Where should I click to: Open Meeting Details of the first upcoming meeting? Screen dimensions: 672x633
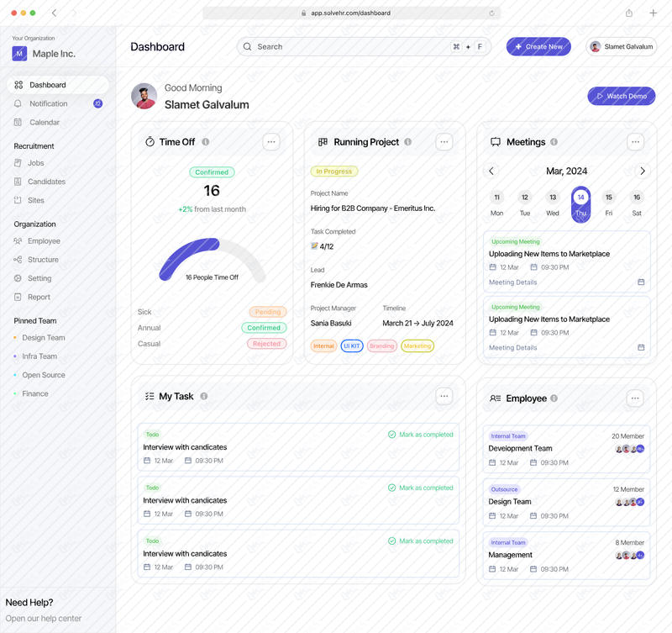click(513, 282)
